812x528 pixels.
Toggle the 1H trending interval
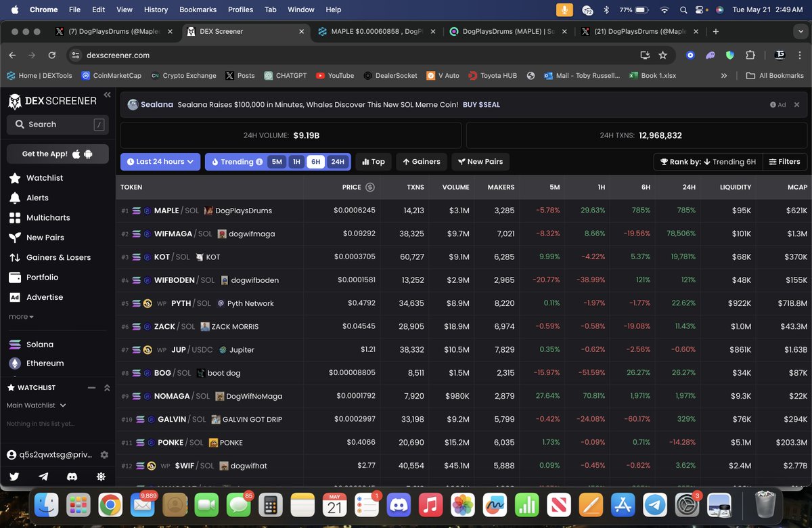pyautogui.click(x=295, y=162)
